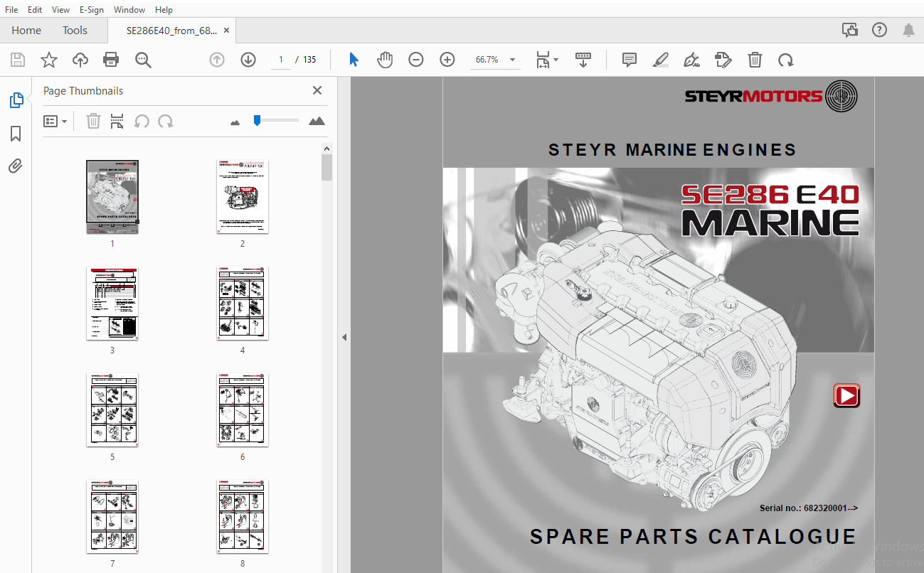Viewport: 924px width, 573px height.
Task: Open the Sign document pen tool
Action: coord(691,60)
